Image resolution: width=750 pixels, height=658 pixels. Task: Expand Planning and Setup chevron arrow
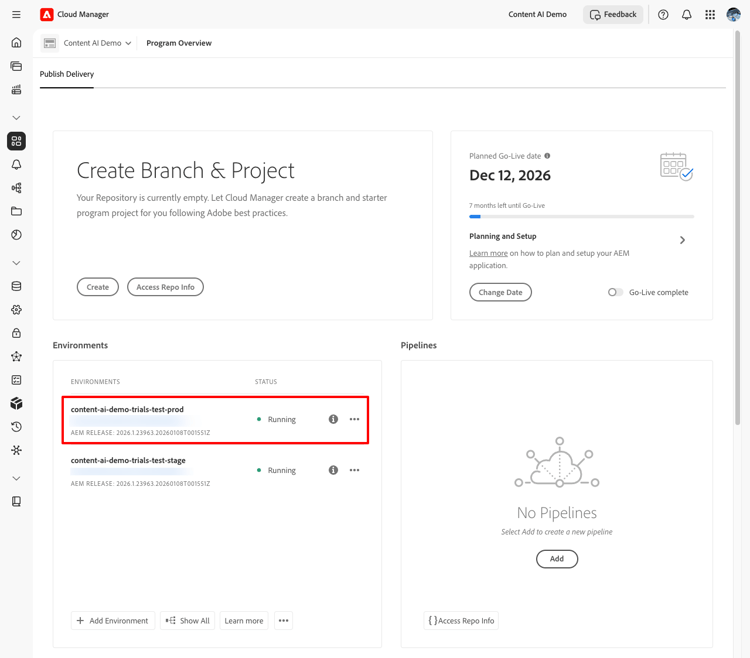683,240
